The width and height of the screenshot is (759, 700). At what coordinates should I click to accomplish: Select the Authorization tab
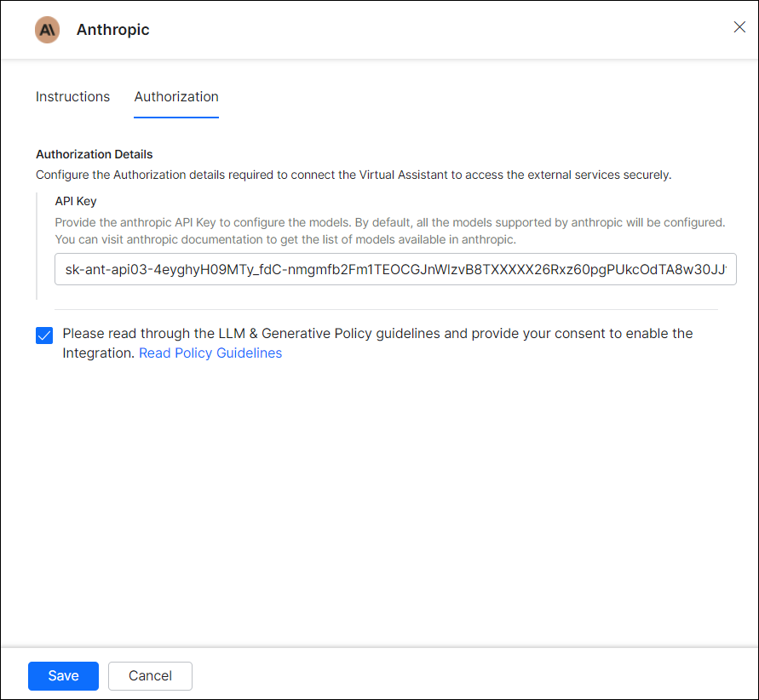coord(175,96)
